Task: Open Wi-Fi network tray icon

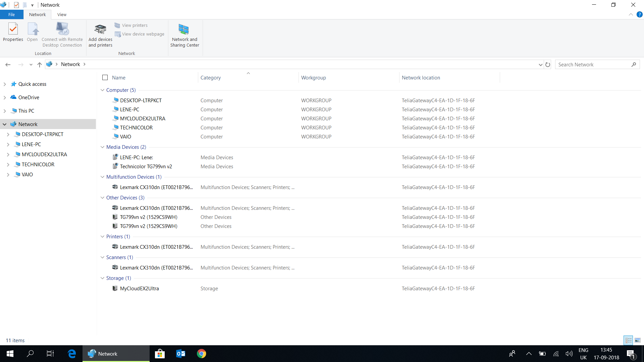Action: click(556, 354)
